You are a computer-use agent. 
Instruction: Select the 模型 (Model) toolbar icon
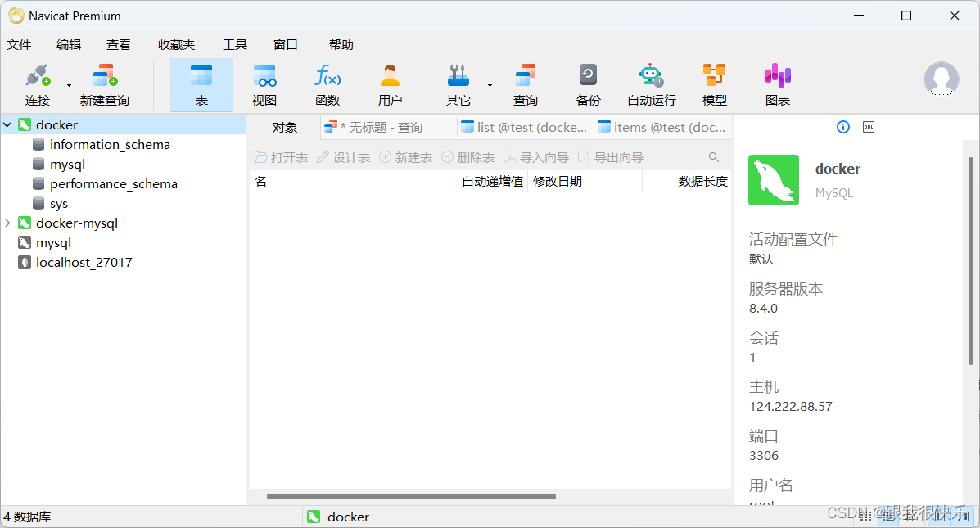pyautogui.click(x=715, y=76)
